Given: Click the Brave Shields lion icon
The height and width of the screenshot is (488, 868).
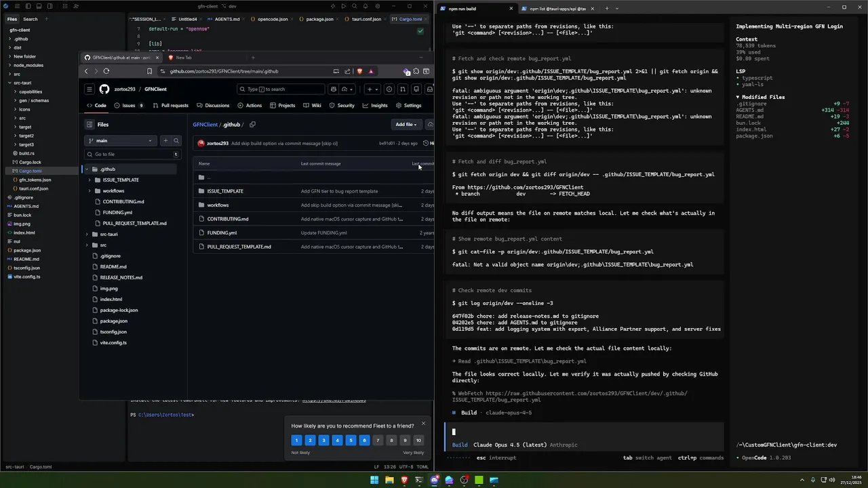Looking at the screenshot, I should pos(359,71).
